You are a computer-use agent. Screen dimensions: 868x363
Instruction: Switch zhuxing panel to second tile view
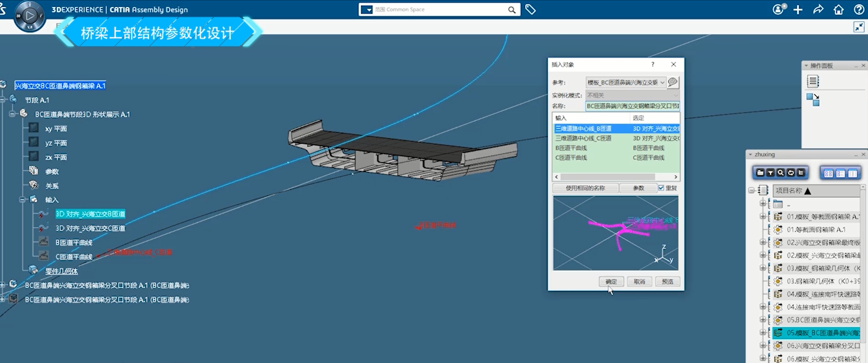point(840,173)
